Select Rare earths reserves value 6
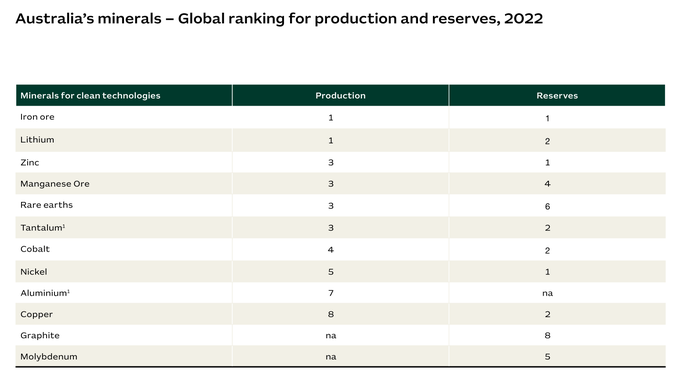 click(x=547, y=206)
